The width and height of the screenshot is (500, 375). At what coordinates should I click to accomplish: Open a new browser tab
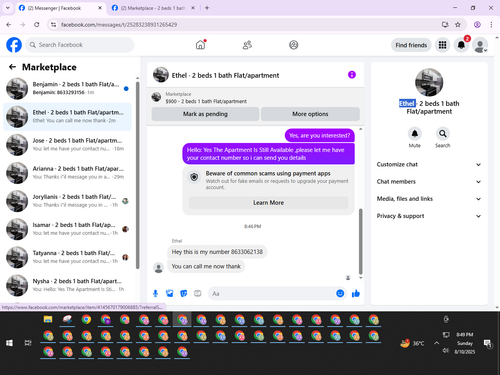point(207,8)
